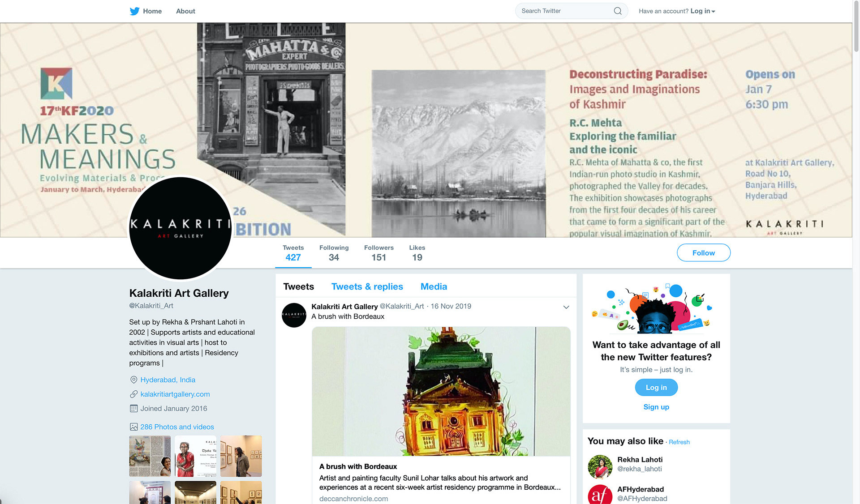Switch to the Media tab
The width and height of the screenshot is (860, 504).
pos(434,286)
